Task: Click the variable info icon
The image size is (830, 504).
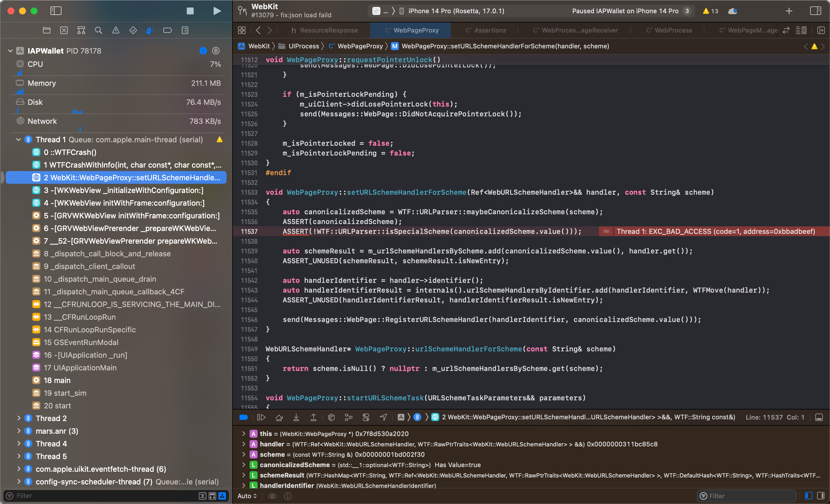Action: (x=288, y=496)
